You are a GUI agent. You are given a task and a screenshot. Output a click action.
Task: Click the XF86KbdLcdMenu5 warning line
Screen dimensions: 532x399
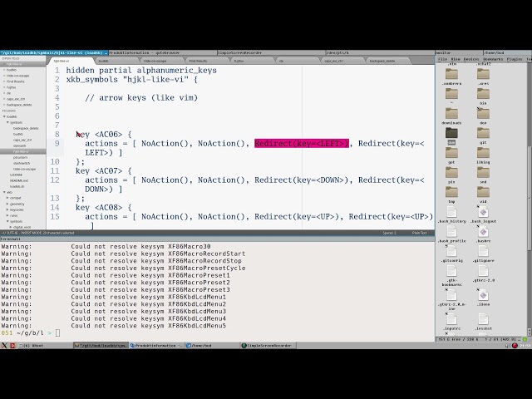click(114, 326)
